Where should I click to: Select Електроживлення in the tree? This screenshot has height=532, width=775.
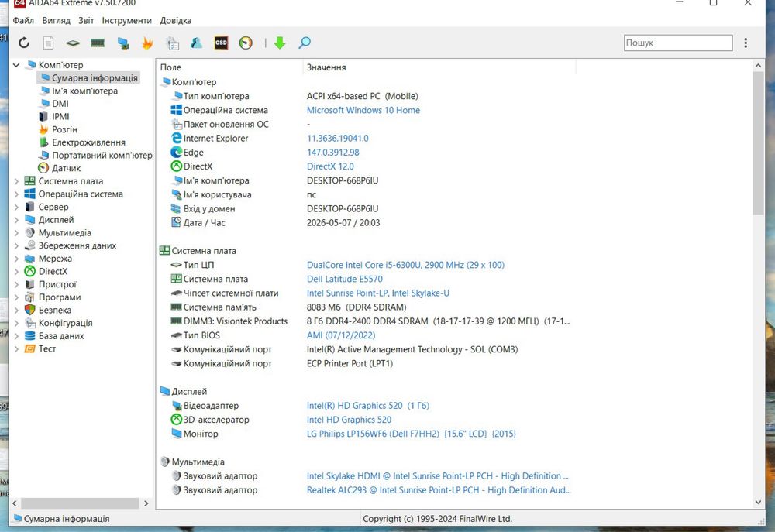[88, 142]
